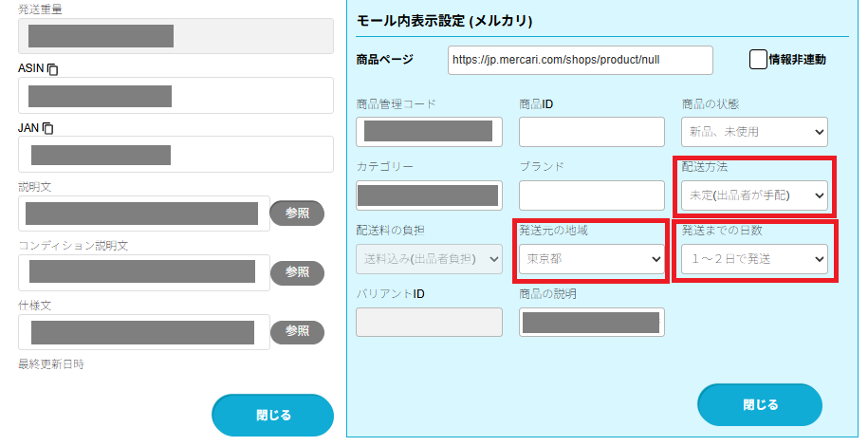Open the 発送元の地域 dropdown
This screenshot has height=446, width=868.
[x=591, y=258]
